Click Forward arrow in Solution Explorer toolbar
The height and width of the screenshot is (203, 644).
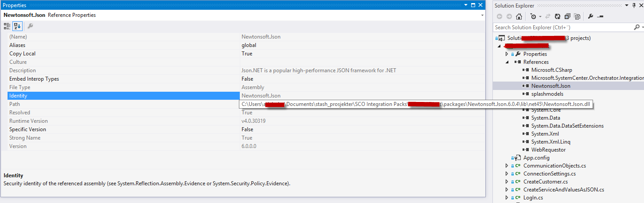509,16
